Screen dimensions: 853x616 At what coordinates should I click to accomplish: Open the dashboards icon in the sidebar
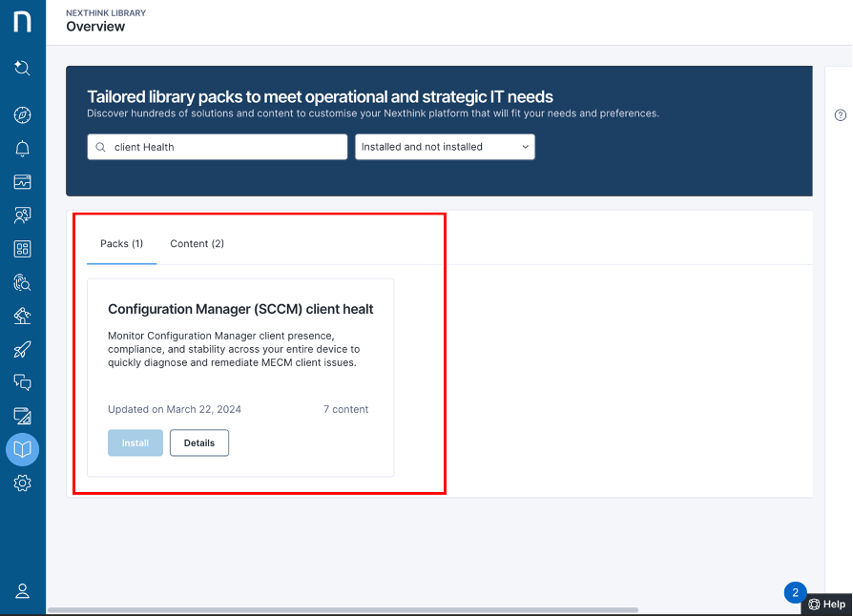(21, 181)
